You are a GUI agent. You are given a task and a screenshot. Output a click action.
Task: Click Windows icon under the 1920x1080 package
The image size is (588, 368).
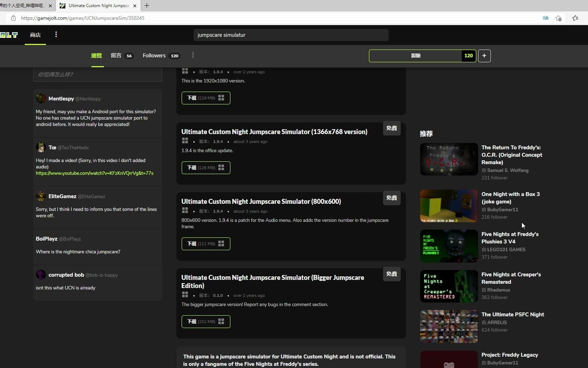pos(185,71)
